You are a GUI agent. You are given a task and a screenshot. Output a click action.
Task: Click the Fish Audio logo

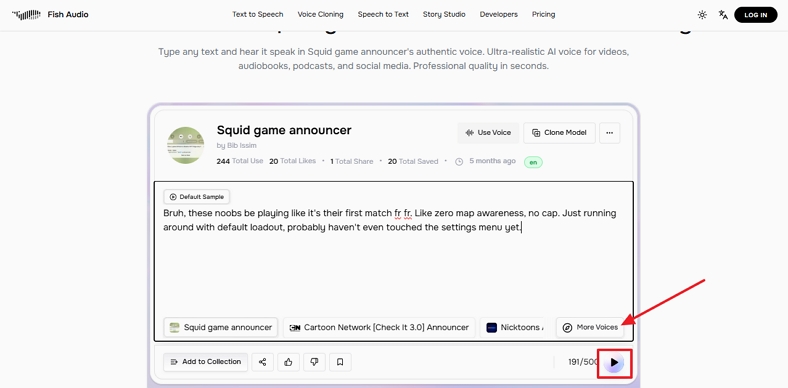(50, 15)
